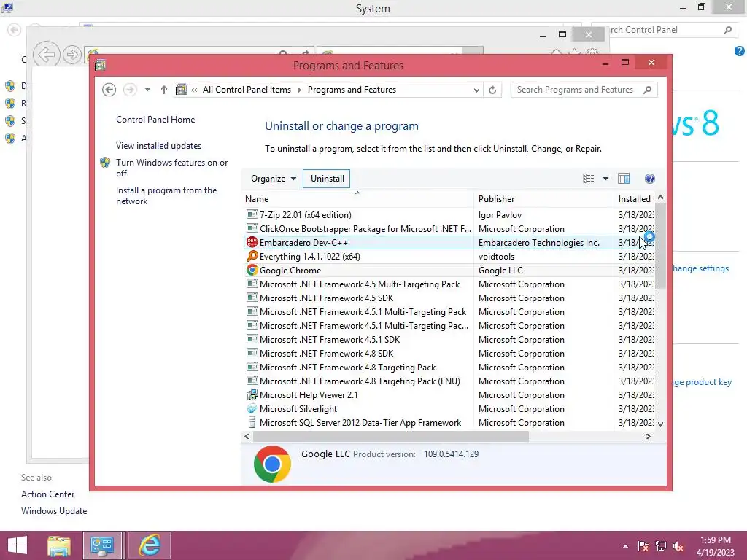Click the muted volume tray icon
The width and height of the screenshot is (747, 560).
coord(678,546)
